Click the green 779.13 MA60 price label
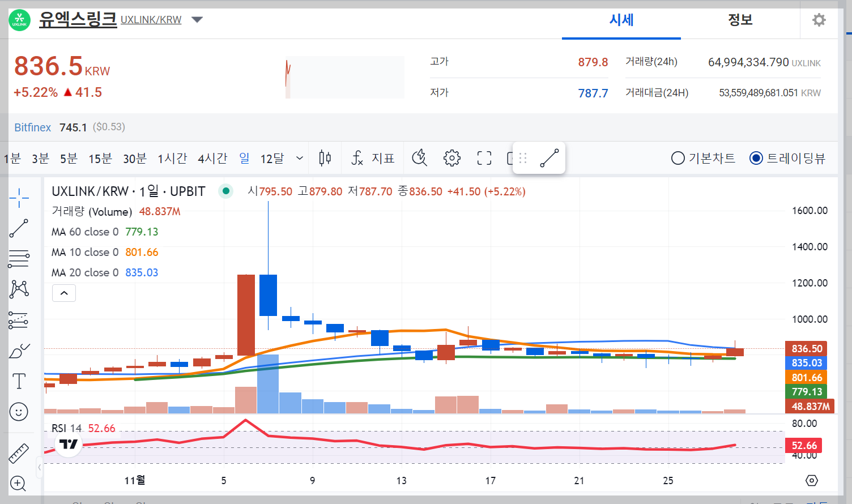 coord(806,391)
